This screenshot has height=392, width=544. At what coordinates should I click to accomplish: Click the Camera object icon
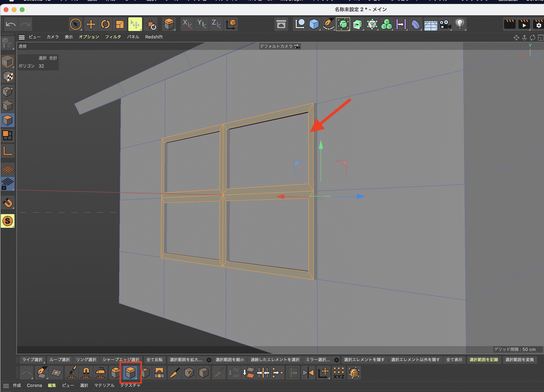tap(445, 24)
